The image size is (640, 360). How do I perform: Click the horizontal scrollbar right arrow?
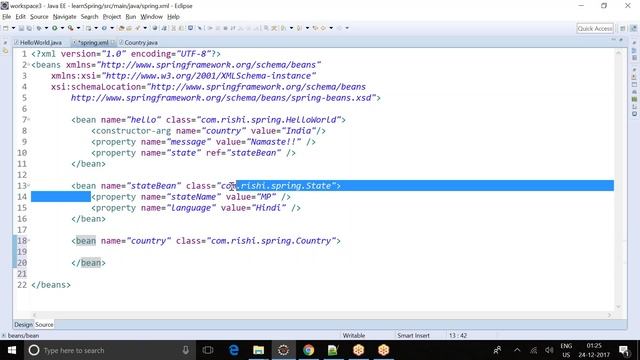pyautogui.click(x=609, y=315)
